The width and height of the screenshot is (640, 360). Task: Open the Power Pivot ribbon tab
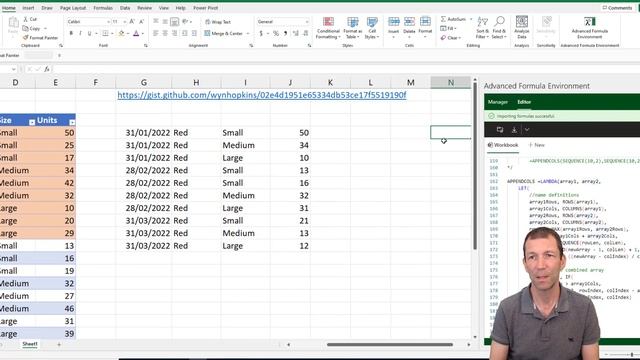(x=205, y=8)
